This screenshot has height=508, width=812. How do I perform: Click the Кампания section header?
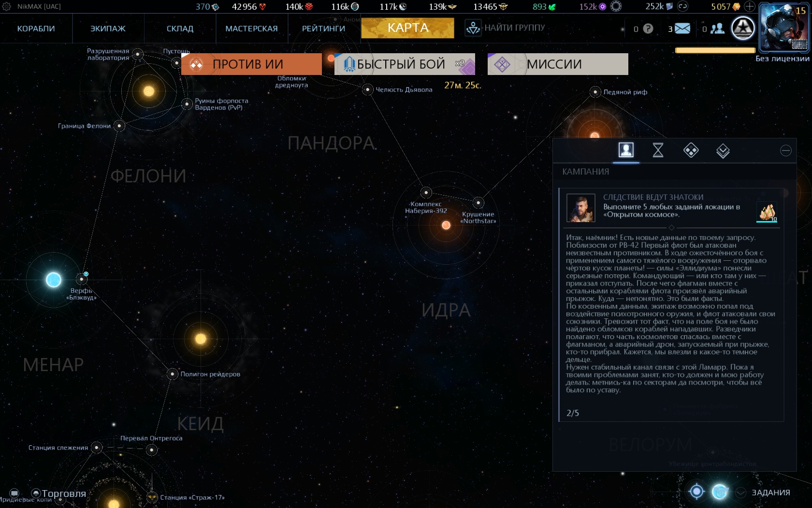coord(585,172)
